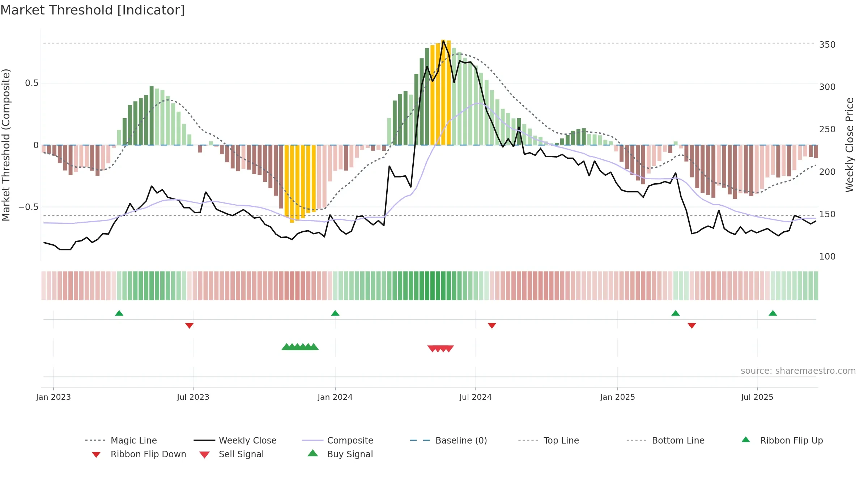The height and width of the screenshot is (488, 868).
Task: Toggle the Magic Line legend entry
Action: (x=121, y=440)
